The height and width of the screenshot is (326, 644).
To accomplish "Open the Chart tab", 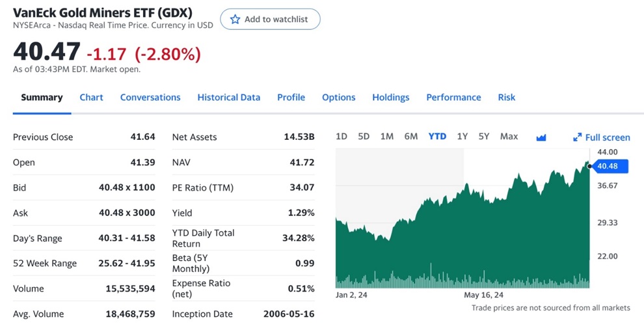I will [x=91, y=98].
